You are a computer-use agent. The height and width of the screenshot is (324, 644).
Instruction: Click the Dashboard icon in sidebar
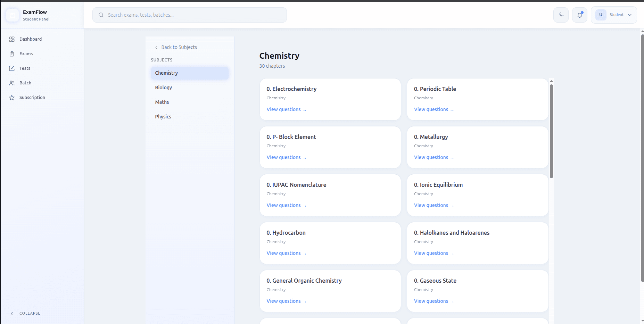pyautogui.click(x=13, y=39)
